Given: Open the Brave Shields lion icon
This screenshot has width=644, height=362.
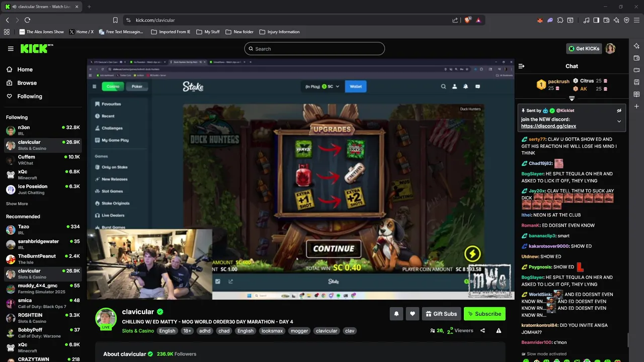Looking at the screenshot, I should 467,20.
